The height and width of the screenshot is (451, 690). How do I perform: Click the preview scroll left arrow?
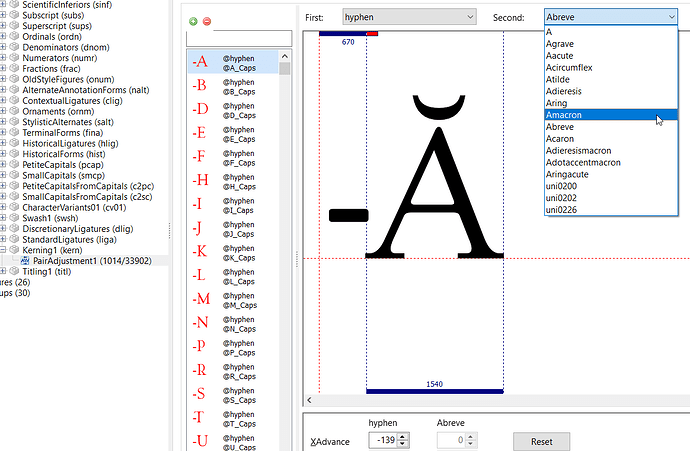point(309,400)
